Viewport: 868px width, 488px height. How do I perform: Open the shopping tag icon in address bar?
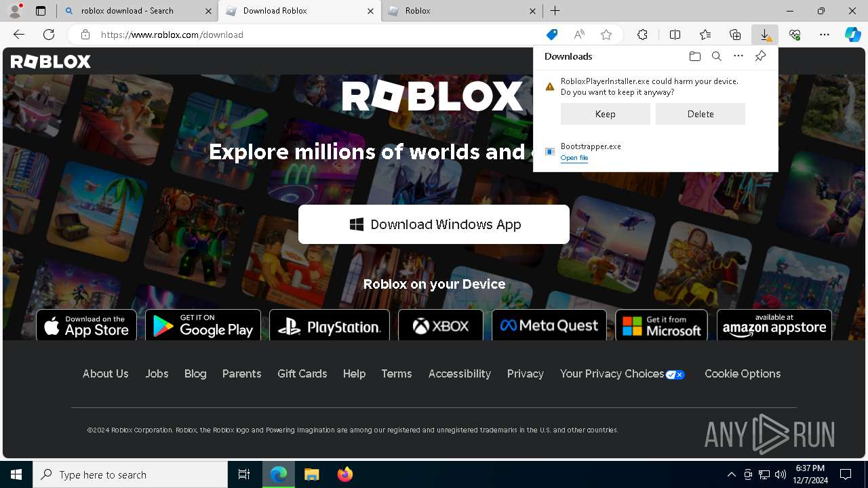[x=552, y=35]
